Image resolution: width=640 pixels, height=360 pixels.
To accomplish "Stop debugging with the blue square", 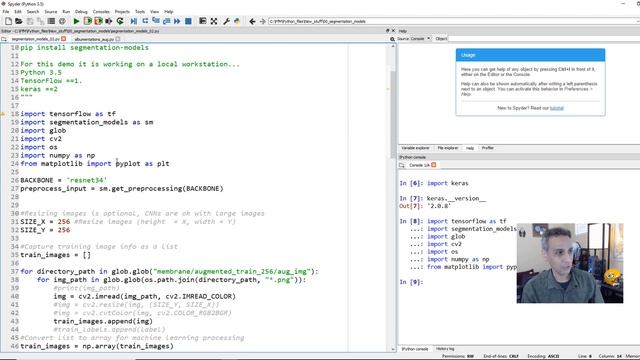I will 188,21.
